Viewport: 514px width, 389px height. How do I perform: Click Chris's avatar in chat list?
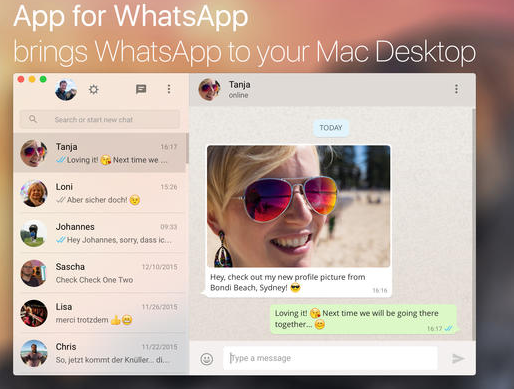click(34, 353)
